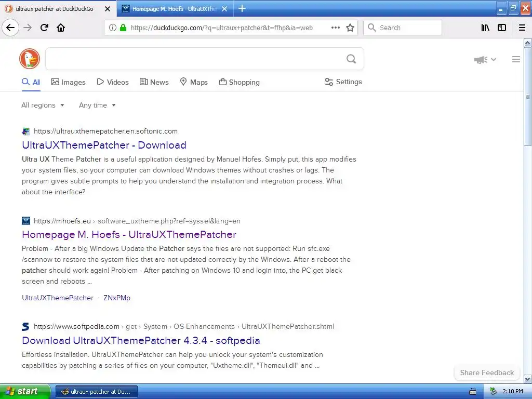The height and width of the screenshot is (399, 532).
Task: Open the mhoefs.eu result URL
Action: point(137,221)
